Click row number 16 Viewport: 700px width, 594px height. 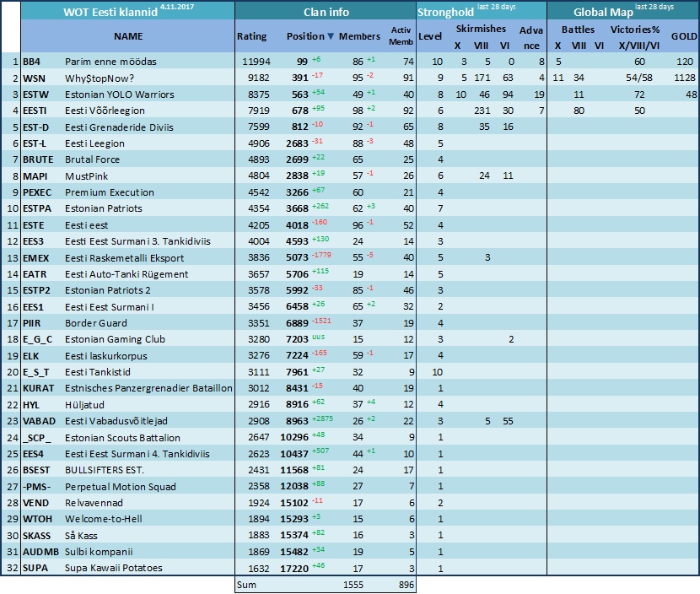(x=13, y=307)
